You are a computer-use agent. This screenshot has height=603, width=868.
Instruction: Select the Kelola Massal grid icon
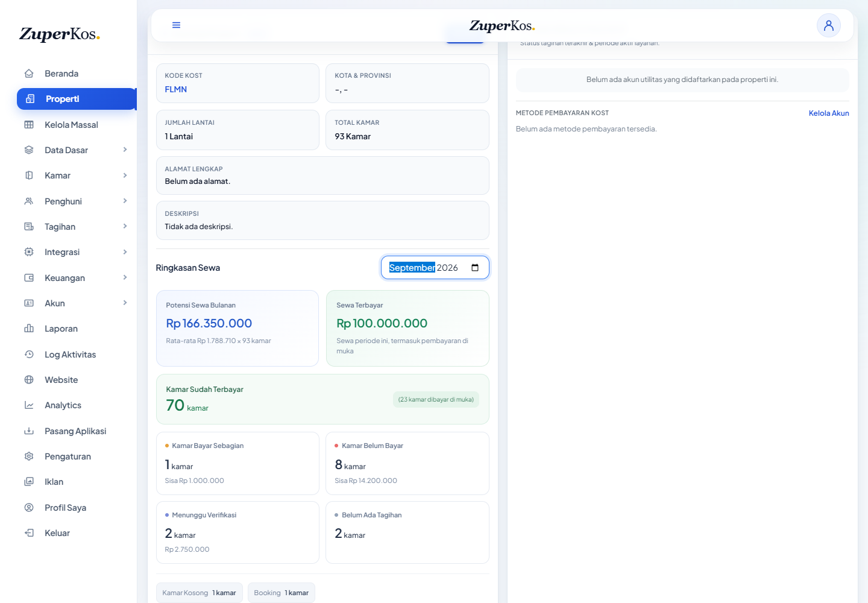(x=29, y=125)
